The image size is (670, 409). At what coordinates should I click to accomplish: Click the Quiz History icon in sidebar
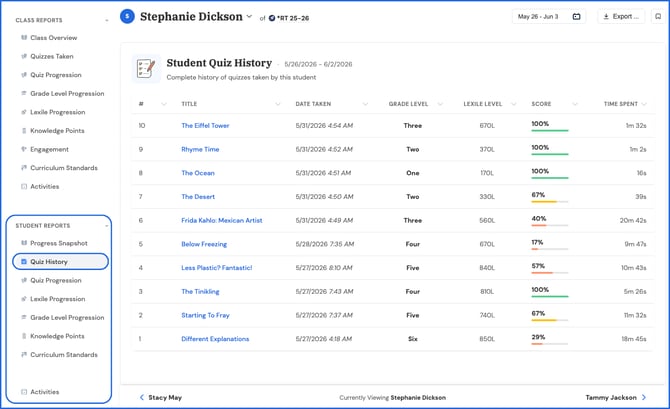24,262
